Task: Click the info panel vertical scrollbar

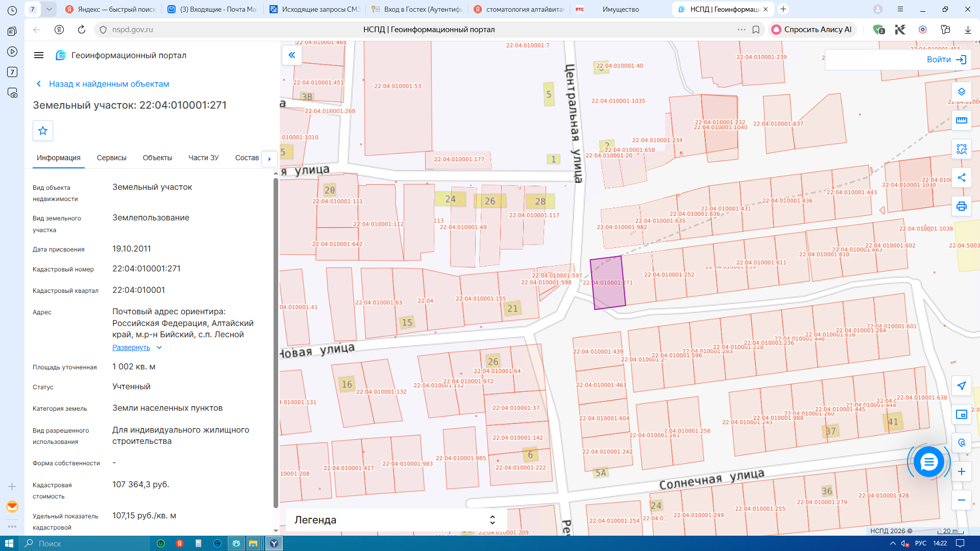Action: 276,342
